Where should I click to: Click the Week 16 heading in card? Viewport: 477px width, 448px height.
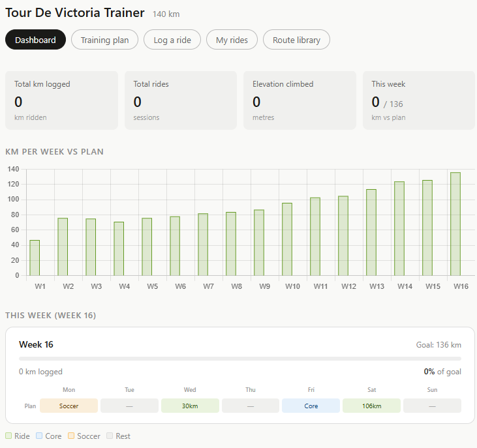36,344
